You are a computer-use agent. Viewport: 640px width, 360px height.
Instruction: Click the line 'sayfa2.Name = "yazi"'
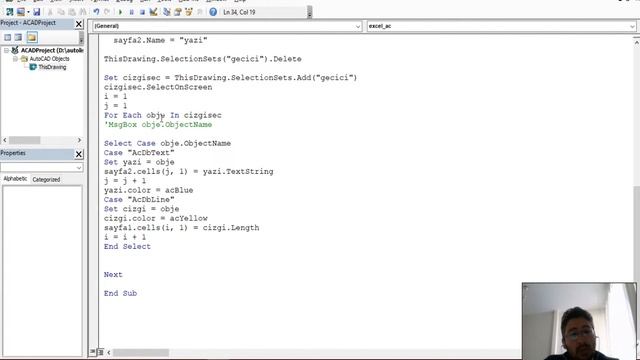pos(160,40)
